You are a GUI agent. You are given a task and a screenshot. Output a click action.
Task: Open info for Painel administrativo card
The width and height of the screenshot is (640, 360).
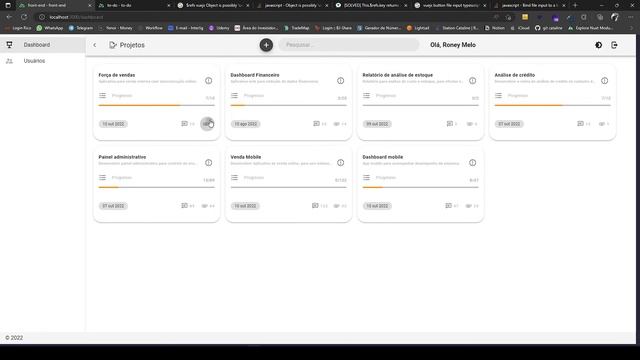[x=209, y=163]
